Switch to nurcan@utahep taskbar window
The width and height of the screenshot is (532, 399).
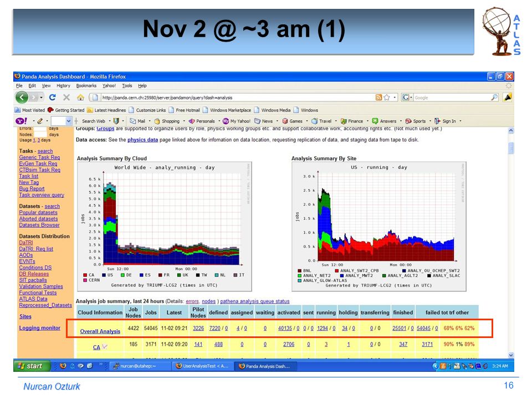[x=140, y=366]
